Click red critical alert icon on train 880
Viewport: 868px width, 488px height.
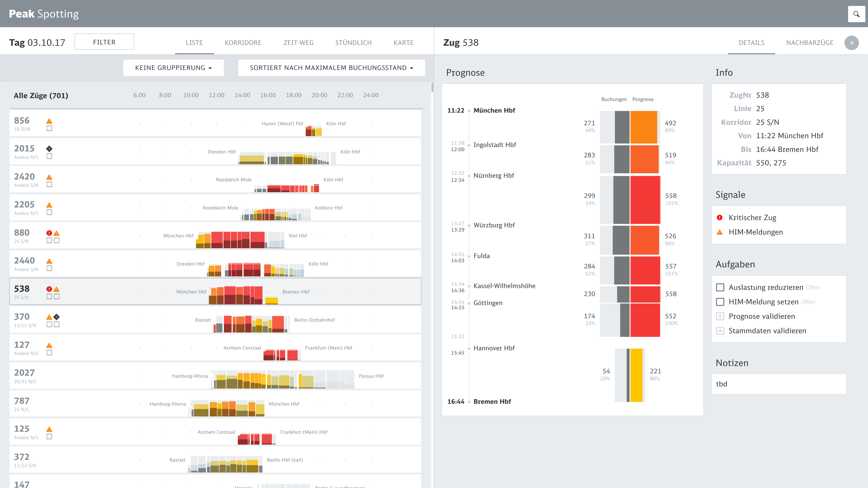[x=49, y=233]
